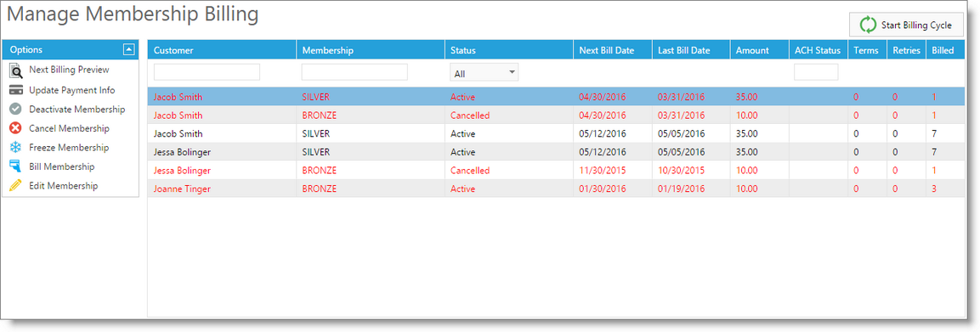The width and height of the screenshot is (980, 332).
Task: Click the Deactivate Membership checkmark icon
Action: tap(16, 110)
